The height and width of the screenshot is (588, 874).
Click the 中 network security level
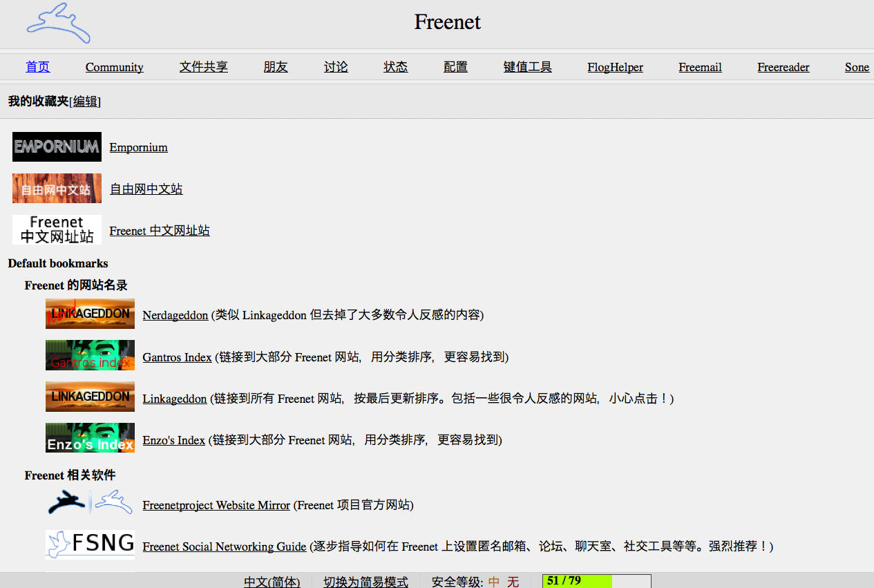(x=494, y=582)
